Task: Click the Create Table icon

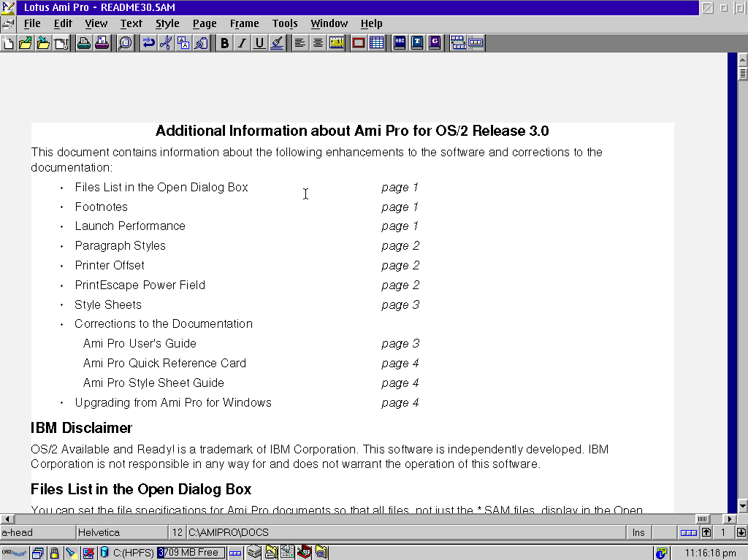Action: (376, 43)
